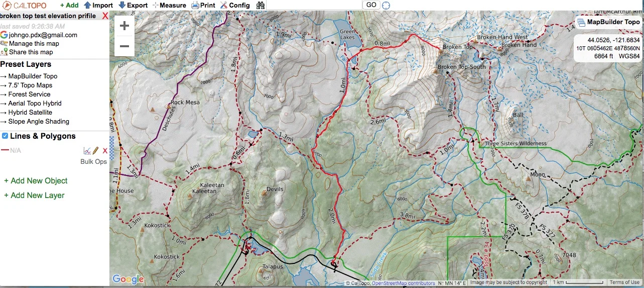
Task: Click the johngo.pdx@gmail.com account link
Action: (43, 35)
